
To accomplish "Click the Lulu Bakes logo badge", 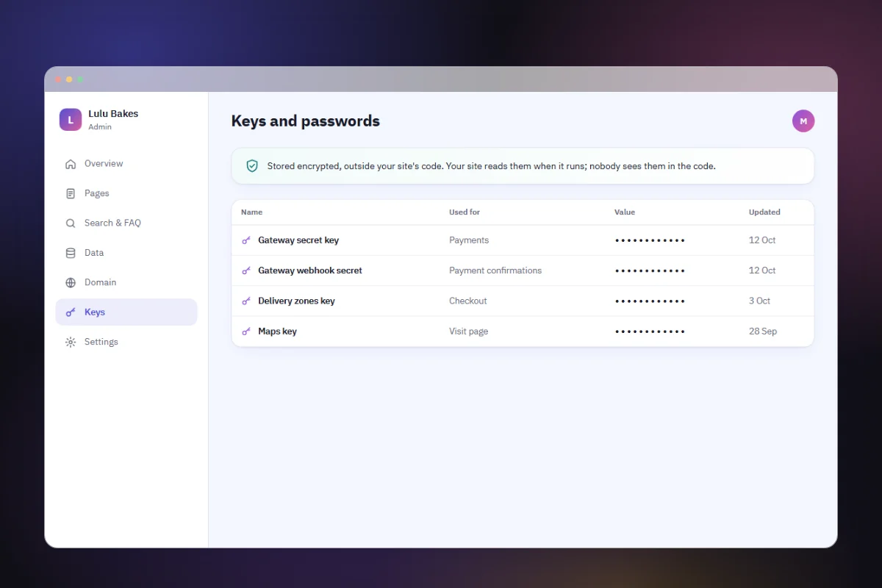I will tap(71, 120).
